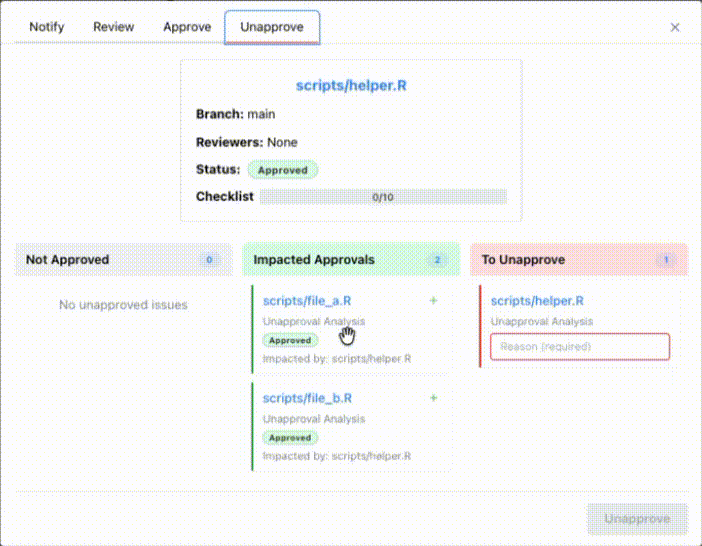Click the Not Approved count badge
Viewport: 702px width, 546px height.
(x=209, y=260)
